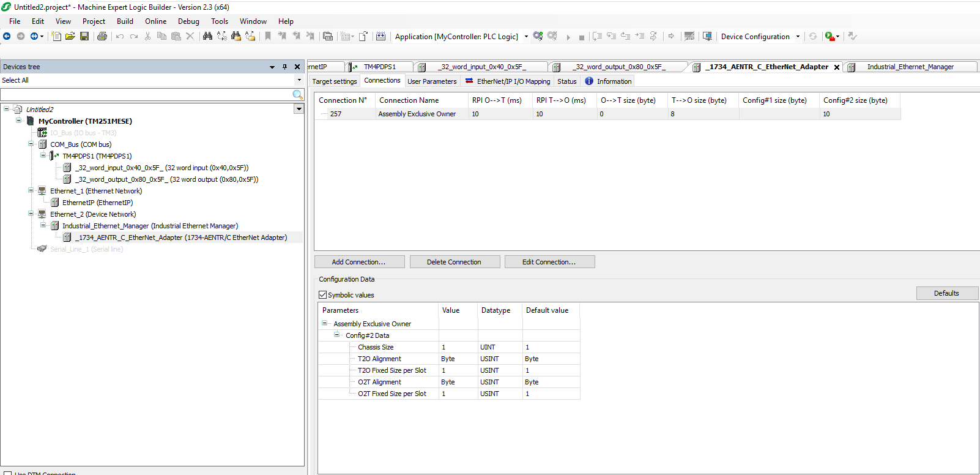
Task: Click the Add Connection button
Action: (x=359, y=262)
